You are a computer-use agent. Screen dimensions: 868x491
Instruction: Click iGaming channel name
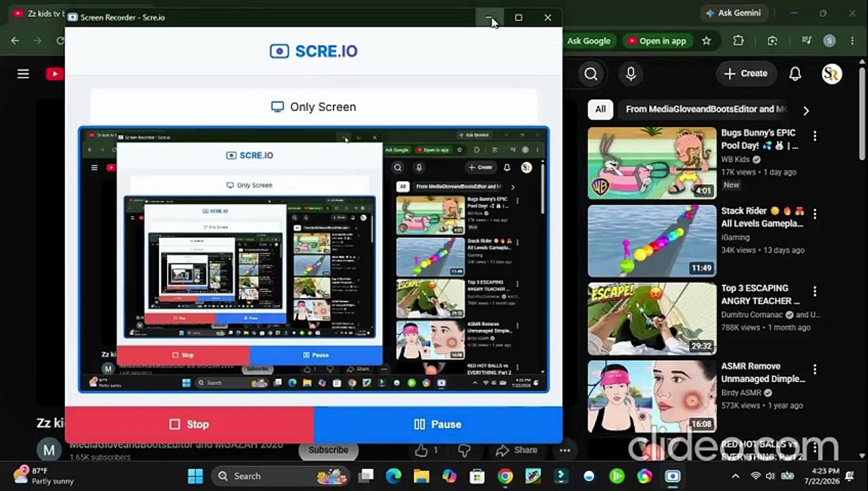coord(736,237)
